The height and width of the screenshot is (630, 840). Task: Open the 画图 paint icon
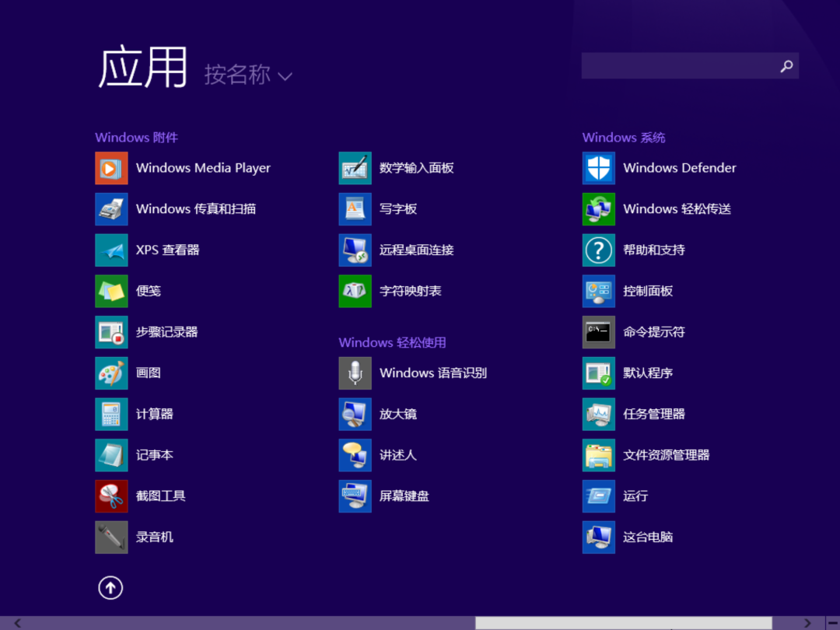[111, 373]
